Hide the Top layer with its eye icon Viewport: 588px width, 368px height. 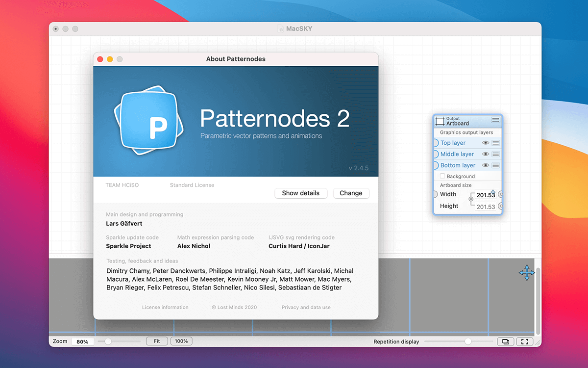click(x=486, y=143)
